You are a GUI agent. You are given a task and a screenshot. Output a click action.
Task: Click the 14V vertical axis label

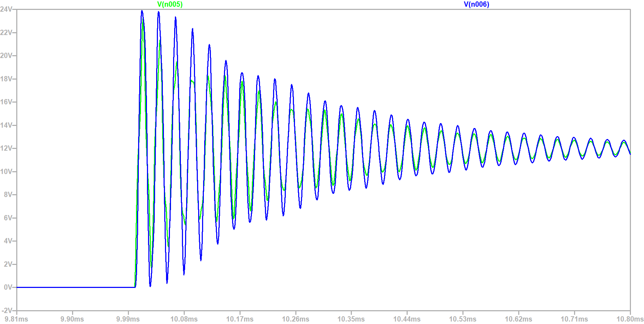[6, 125]
